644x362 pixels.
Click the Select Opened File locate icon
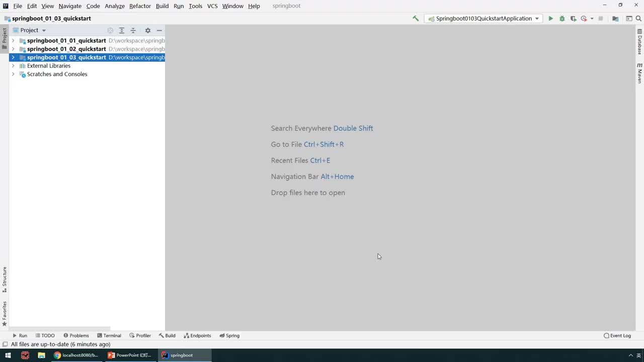(x=110, y=30)
